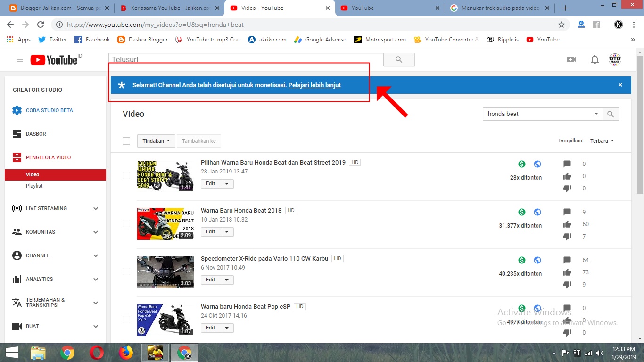The height and width of the screenshot is (362, 644).
Task: Open File Explorer from the taskbar
Action: pyautogui.click(x=38, y=353)
